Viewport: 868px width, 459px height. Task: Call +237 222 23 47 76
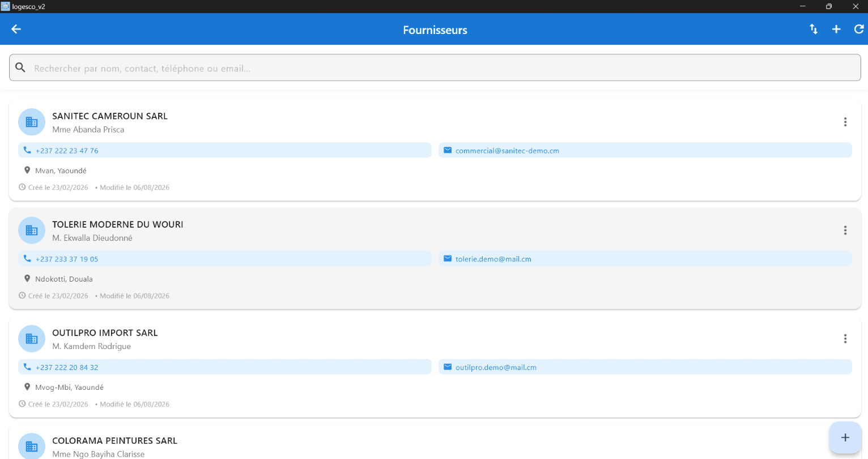pos(225,150)
